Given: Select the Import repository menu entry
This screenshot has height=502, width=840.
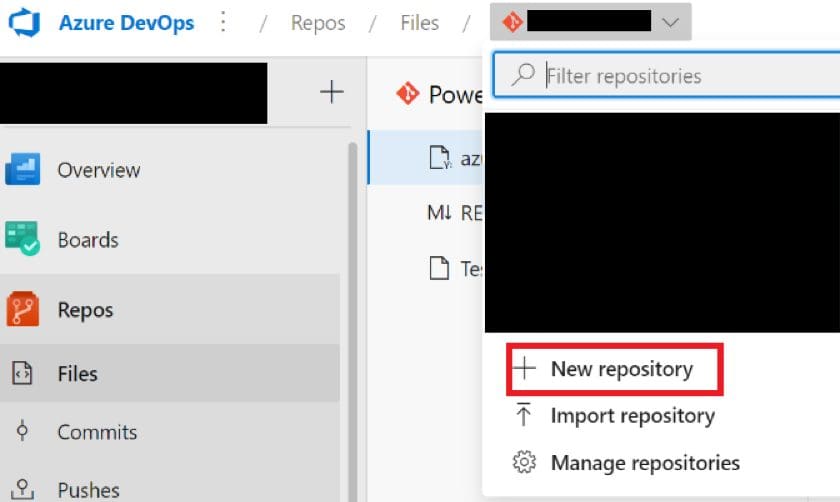Looking at the screenshot, I should (x=632, y=416).
